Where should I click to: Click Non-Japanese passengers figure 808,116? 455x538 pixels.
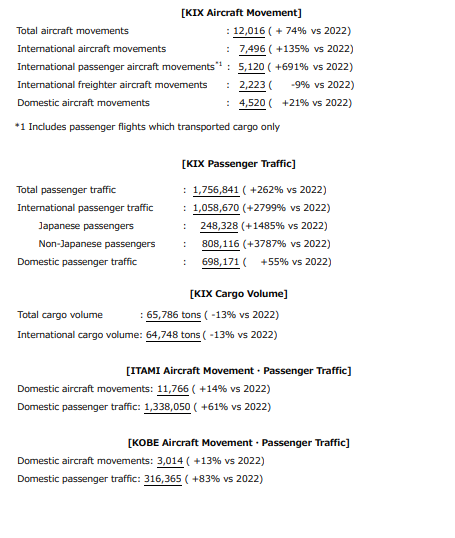click(220, 244)
